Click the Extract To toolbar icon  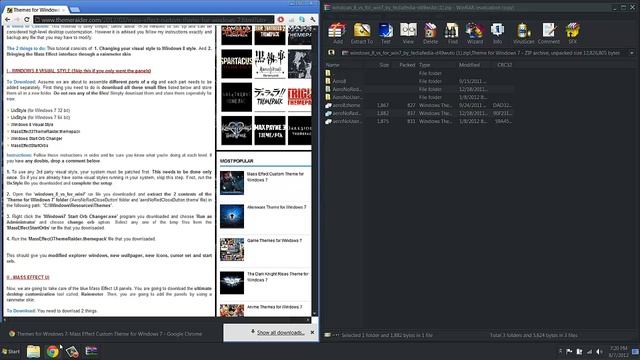coord(362,33)
